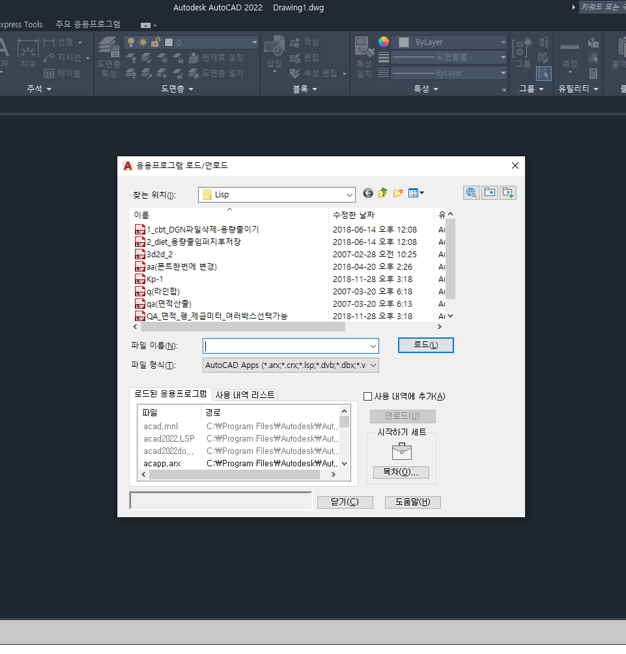626x654 pixels.
Task: Expand the Utilities panel title arrow
Action: click(596, 89)
